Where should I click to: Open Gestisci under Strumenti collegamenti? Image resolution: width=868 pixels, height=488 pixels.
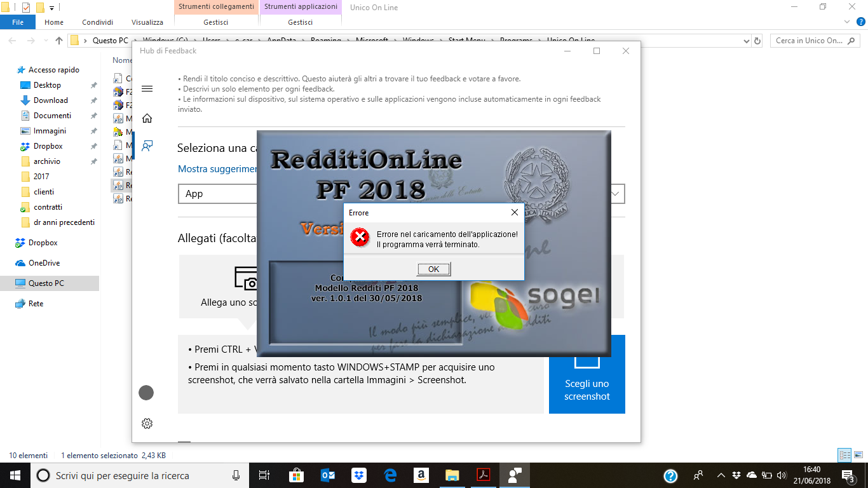(216, 22)
